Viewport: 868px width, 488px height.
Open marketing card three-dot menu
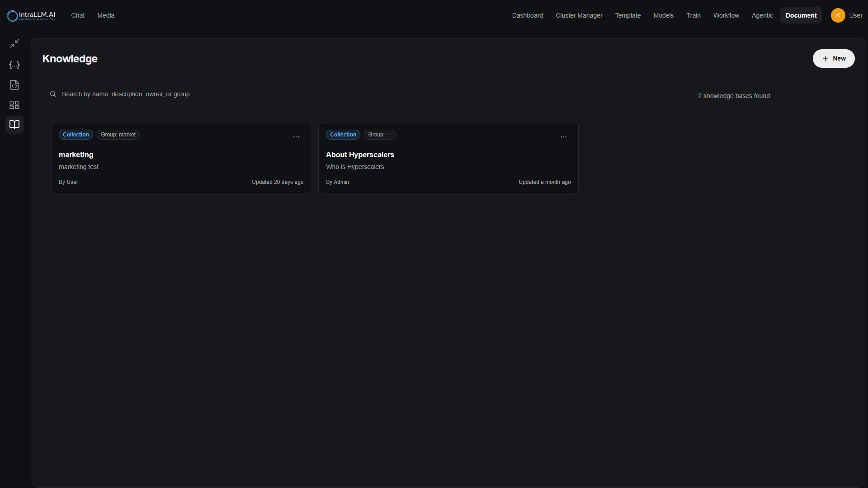click(x=296, y=137)
